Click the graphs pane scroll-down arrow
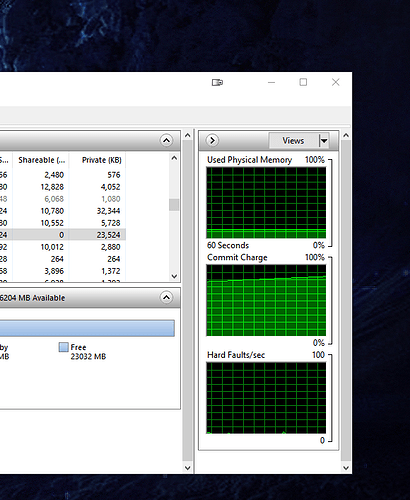 point(346,468)
